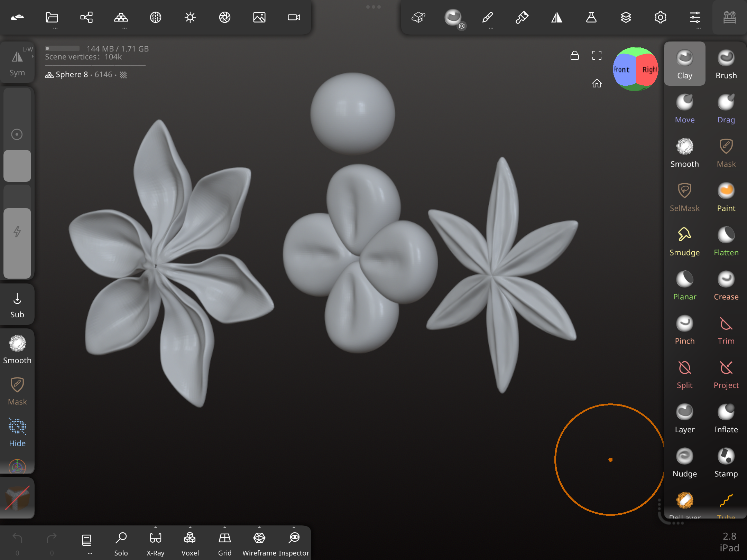This screenshot has width=747, height=560.
Task: Toggle Wireframe display mode
Action: point(259,543)
